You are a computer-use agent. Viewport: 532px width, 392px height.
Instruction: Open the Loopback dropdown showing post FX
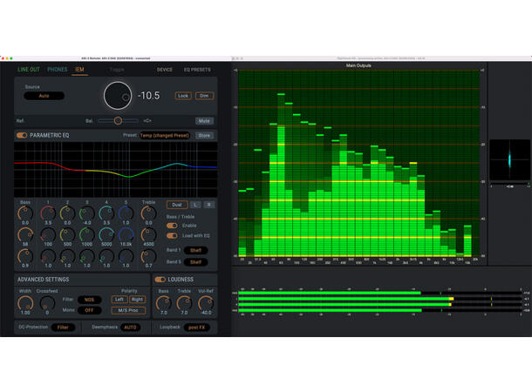point(196,328)
